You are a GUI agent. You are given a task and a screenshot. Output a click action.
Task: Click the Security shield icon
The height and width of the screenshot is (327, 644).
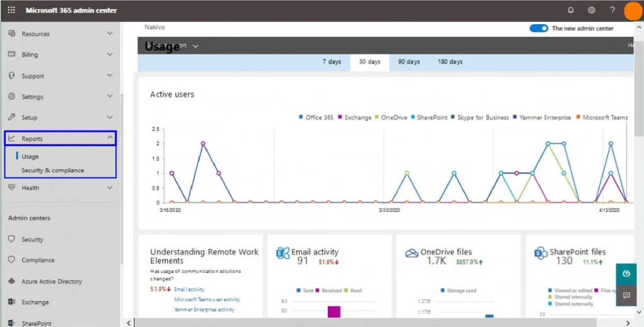(12, 239)
